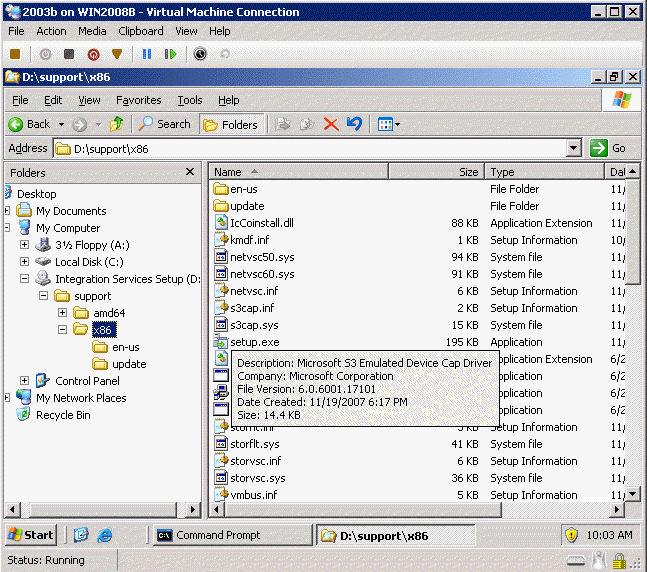Select amd64 folder in tree
Image resolution: width=647 pixels, height=572 pixels.
click(x=109, y=313)
